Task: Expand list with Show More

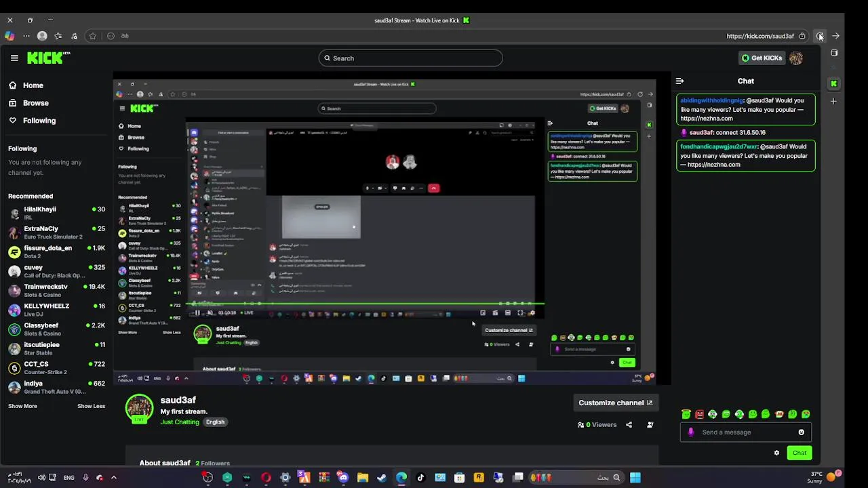Action: pyautogui.click(x=22, y=406)
